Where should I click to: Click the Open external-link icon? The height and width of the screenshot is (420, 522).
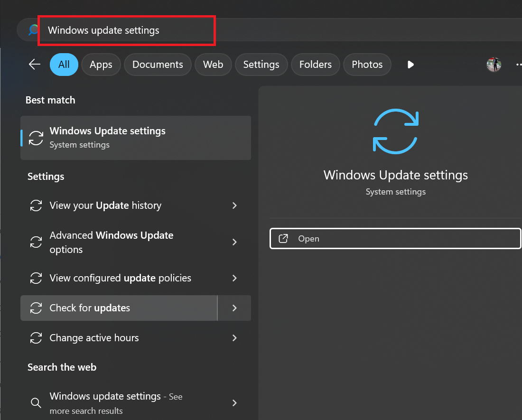[x=283, y=239]
